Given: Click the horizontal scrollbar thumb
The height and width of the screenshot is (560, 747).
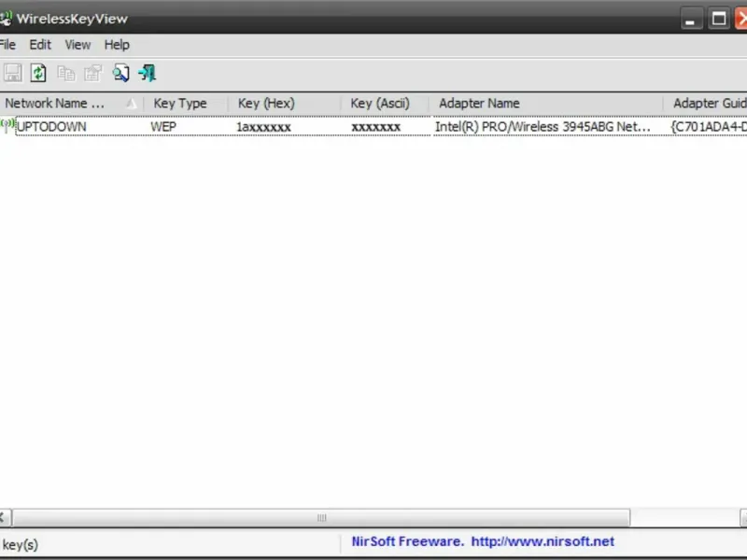Looking at the screenshot, I should point(321,518).
